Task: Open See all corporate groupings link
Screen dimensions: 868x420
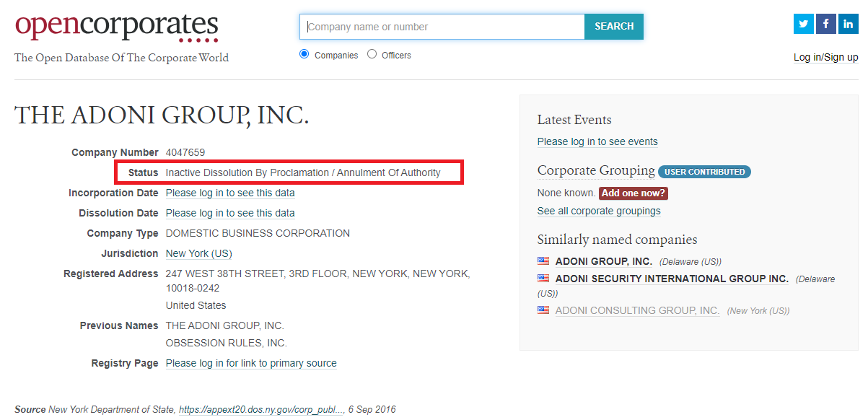Action: [599, 211]
